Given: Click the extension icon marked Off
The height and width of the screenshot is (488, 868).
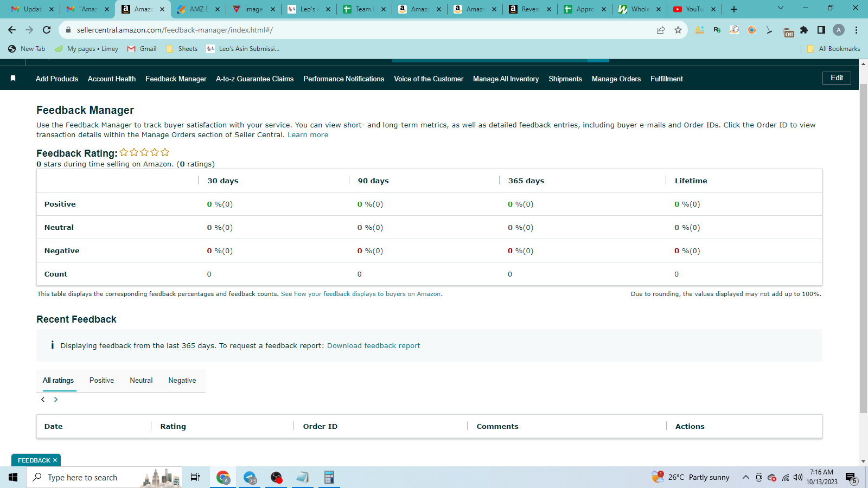Looking at the screenshot, I should pyautogui.click(x=788, y=31).
